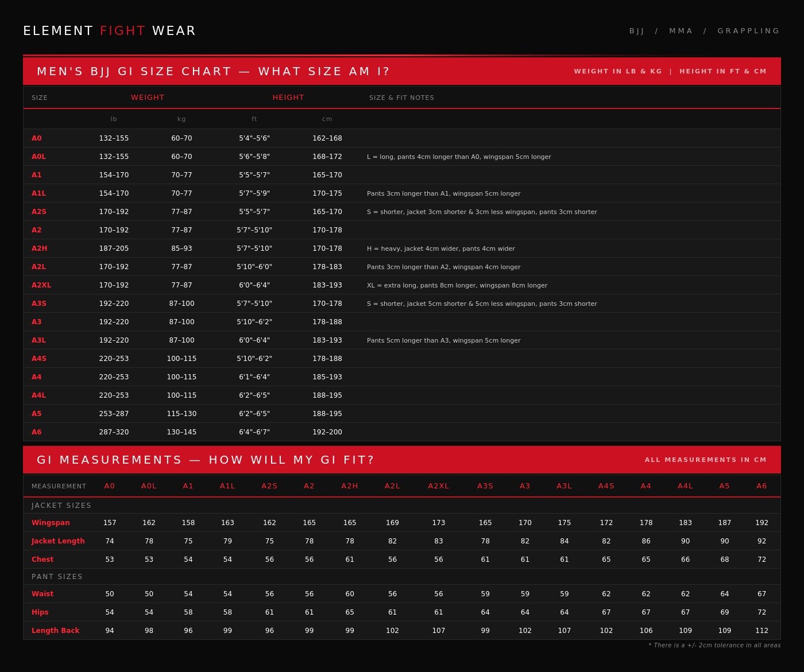
Task: Click the A0L fit note text
Action: click(459, 157)
